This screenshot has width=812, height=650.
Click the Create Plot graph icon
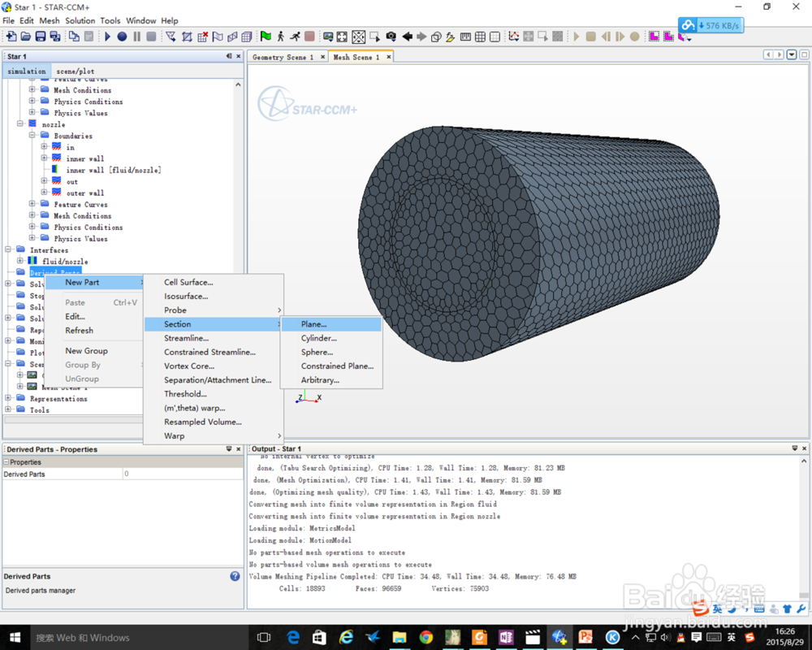coord(514,37)
